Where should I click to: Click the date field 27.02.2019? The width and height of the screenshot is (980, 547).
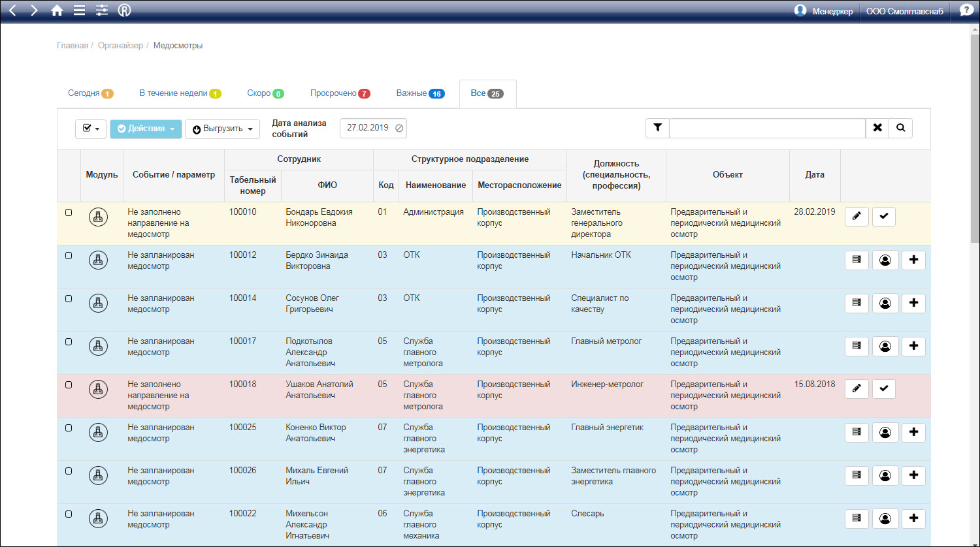pyautogui.click(x=373, y=128)
